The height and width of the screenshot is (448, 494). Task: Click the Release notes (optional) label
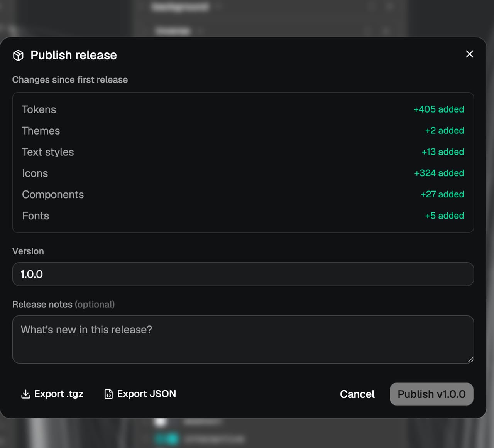(64, 305)
